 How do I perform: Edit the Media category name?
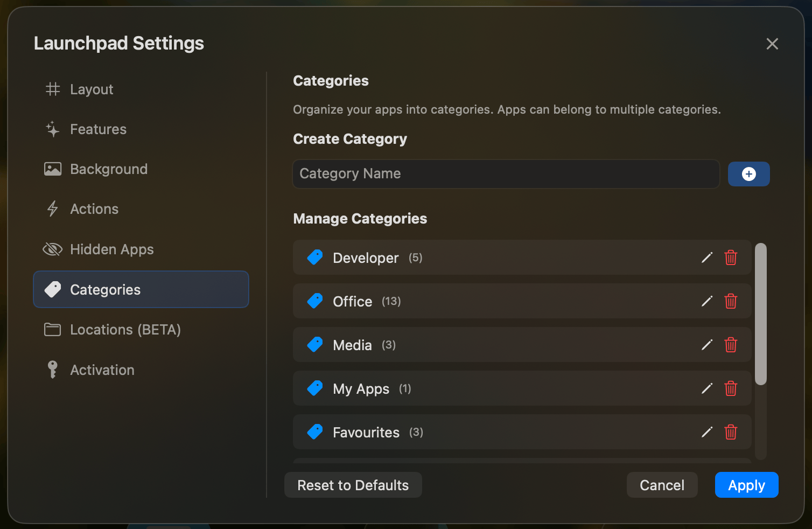click(x=706, y=345)
